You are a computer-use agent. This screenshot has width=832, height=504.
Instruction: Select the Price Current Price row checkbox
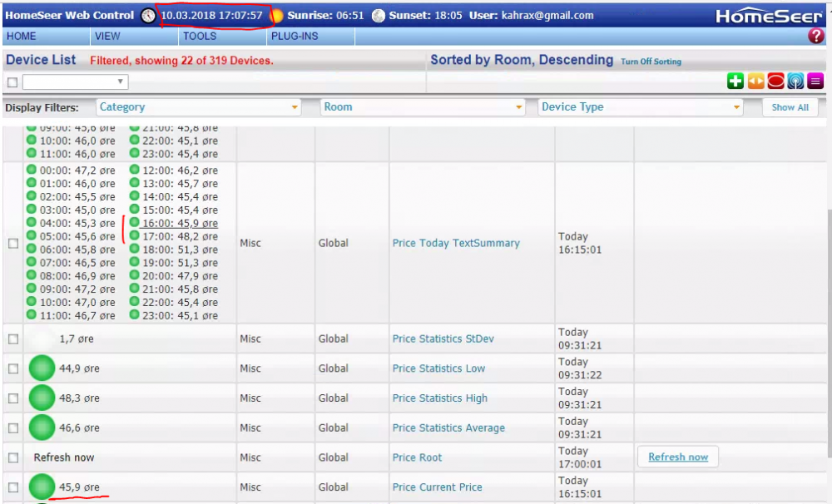(x=13, y=487)
